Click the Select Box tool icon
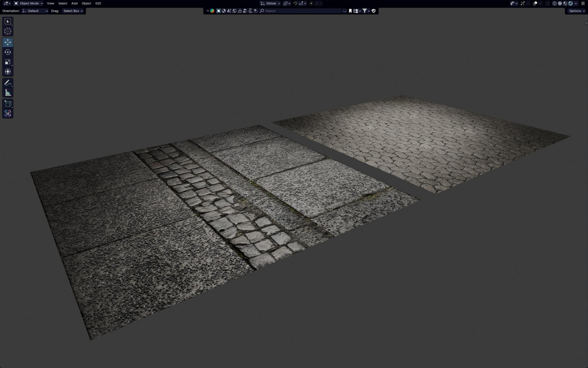 [x=8, y=21]
